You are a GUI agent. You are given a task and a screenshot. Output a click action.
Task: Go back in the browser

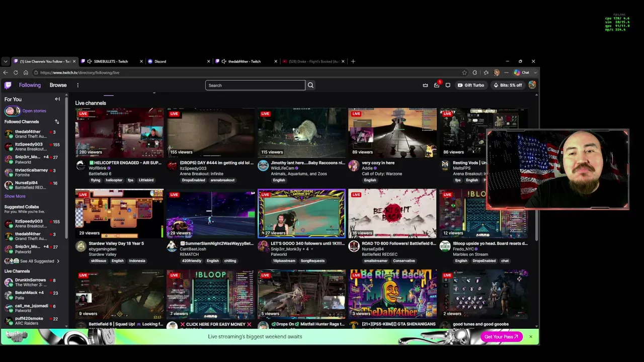(6, 72)
